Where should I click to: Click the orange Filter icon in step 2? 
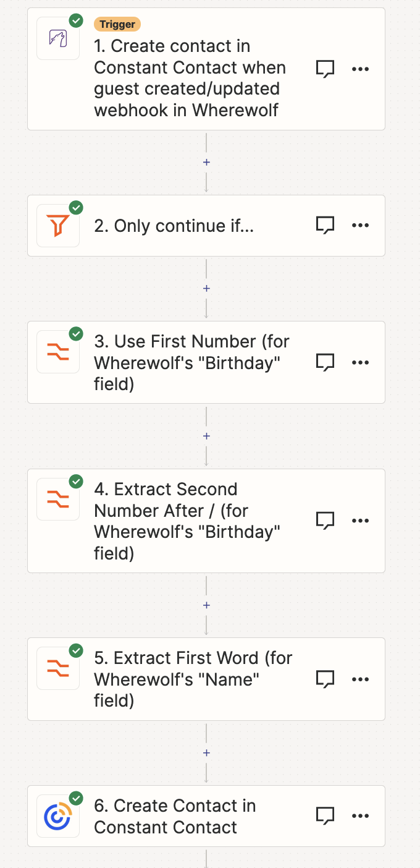[x=58, y=226]
